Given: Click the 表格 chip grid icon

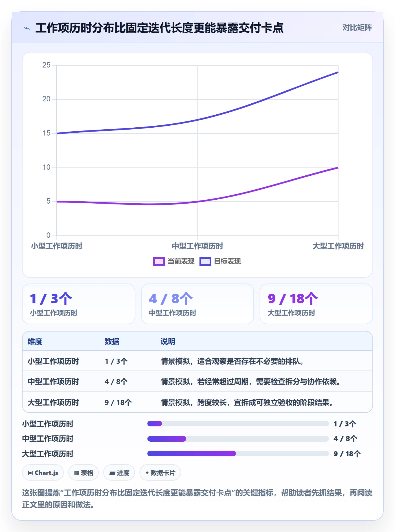Looking at the screenshot, I should 76,473.
